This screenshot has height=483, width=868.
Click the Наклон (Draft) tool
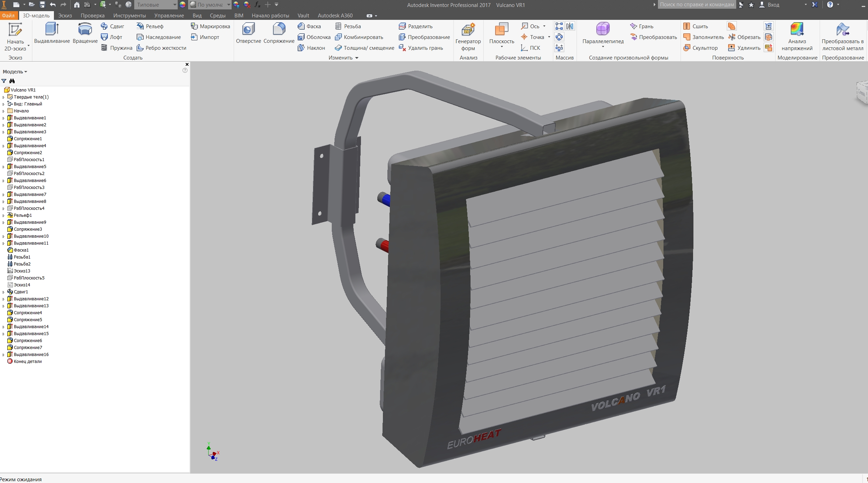coord(311,48)
